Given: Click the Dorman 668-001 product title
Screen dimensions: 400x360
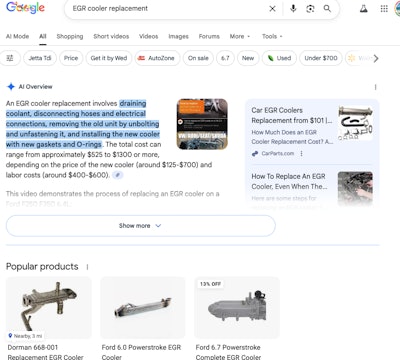Looking at the screenshot, I should click(45, 352).
